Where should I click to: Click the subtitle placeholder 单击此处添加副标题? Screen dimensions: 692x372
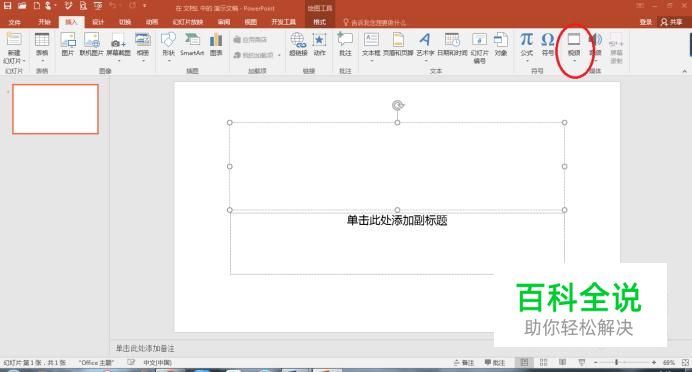(x=397, y=220)
